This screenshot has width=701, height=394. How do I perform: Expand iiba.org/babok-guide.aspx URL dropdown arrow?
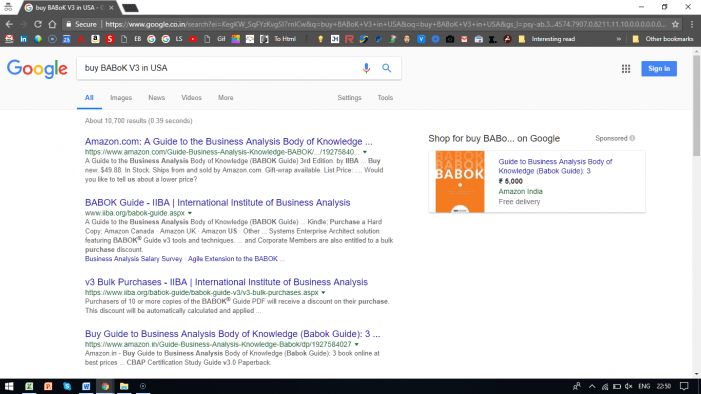click(190, 213)
